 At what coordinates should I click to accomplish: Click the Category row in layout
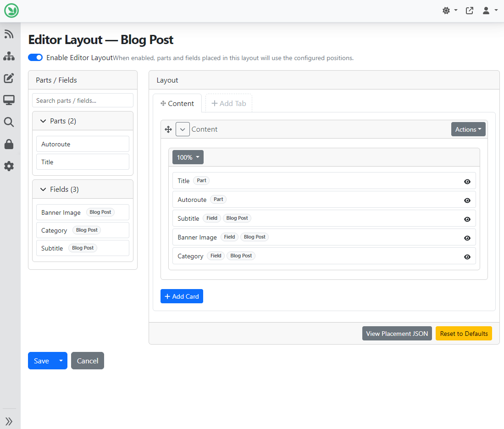point(324,256)
